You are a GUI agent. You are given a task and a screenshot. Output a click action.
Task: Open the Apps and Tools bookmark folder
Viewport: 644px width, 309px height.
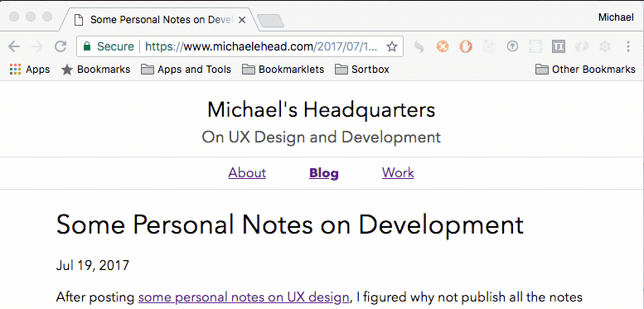(x=186, y=70)
